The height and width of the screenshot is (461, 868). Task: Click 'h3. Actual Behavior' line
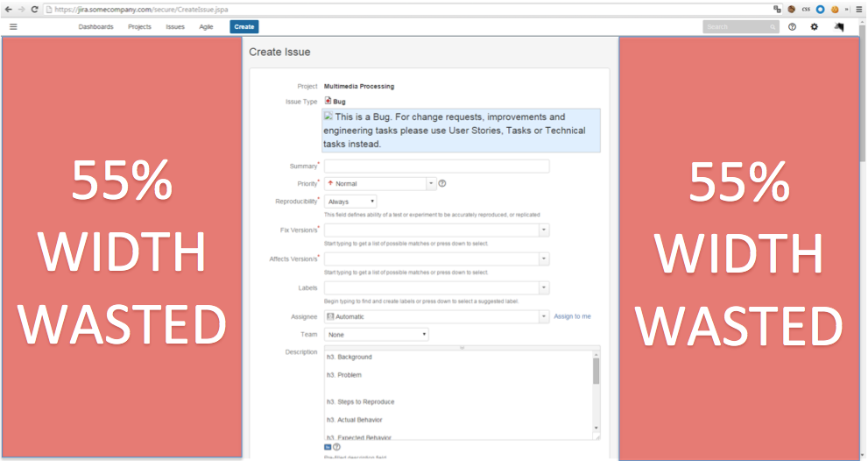pyautogui.click(x=354, y=420)
